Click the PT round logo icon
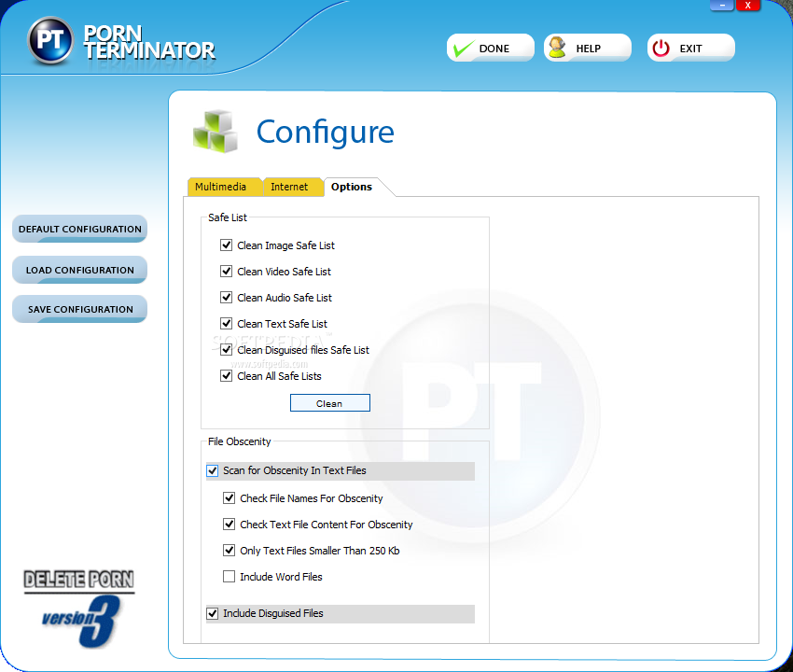The height and width of the screenshot is (672, 793). tap(50, 40)
